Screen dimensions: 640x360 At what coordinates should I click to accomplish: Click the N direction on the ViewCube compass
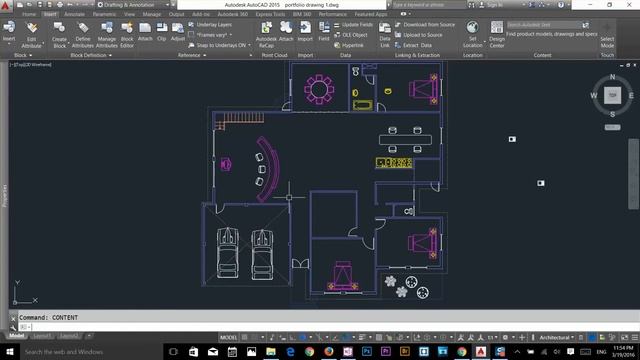(x=612, y=77)
